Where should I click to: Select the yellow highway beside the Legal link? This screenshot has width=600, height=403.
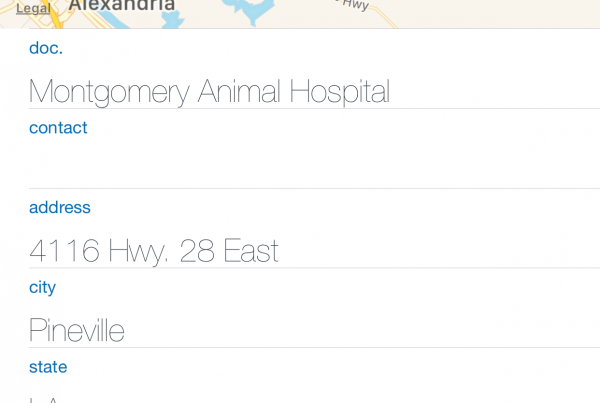[55, 17]
